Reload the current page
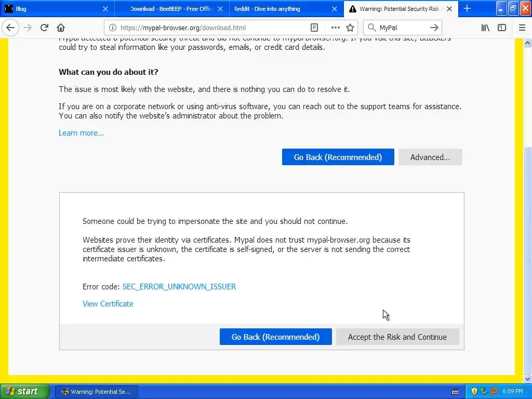This screenshot has height=399, width=532. (x=44, y=28)
